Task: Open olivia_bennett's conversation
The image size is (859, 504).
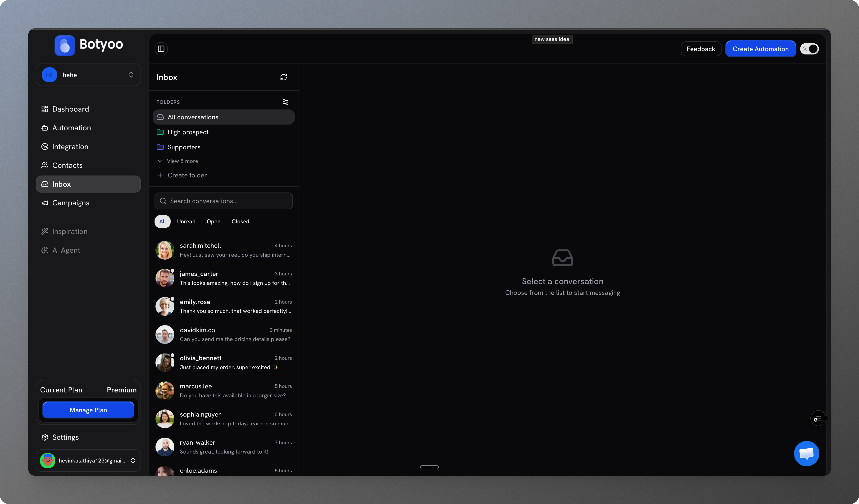Action: [224, 363]
